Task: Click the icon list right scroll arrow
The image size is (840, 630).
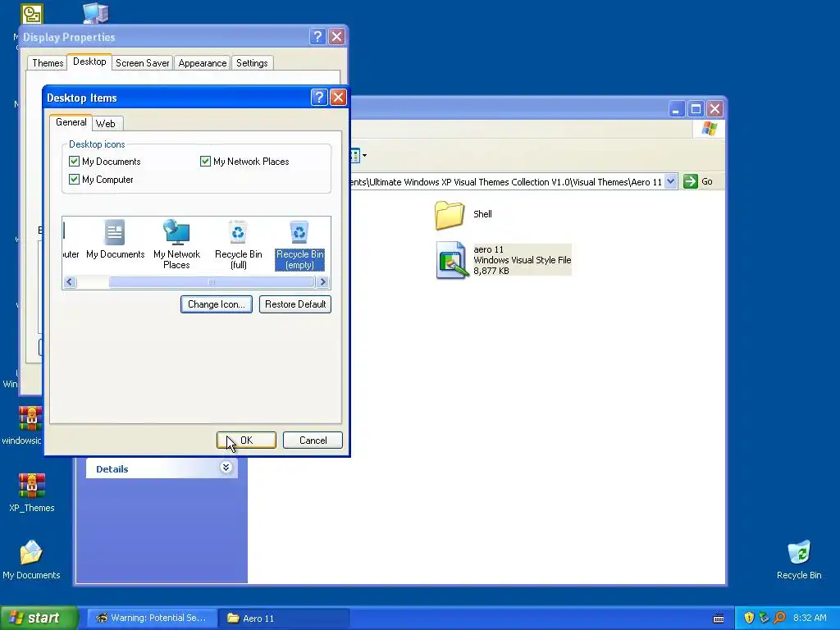Action: click(x=322, y=282)
